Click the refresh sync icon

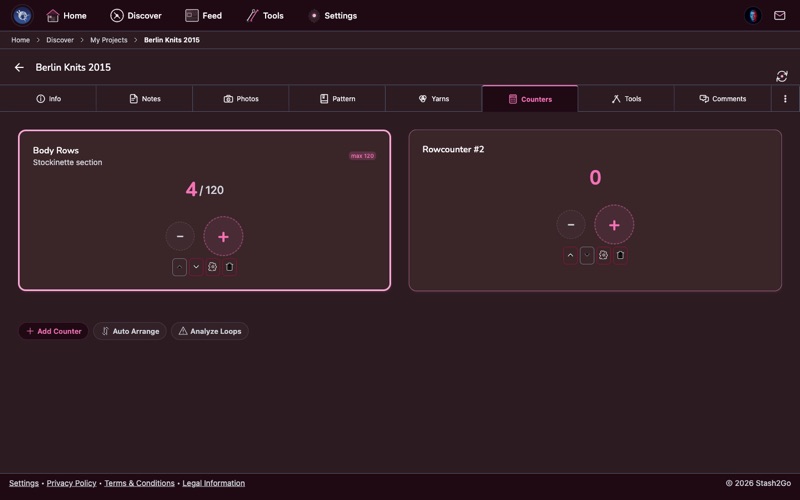[782, 76]
